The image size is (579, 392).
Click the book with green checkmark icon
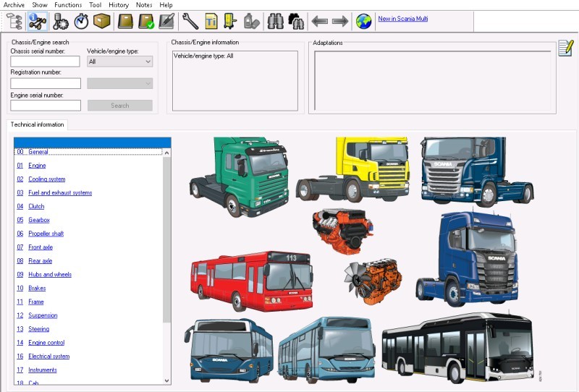click(146, 21)
